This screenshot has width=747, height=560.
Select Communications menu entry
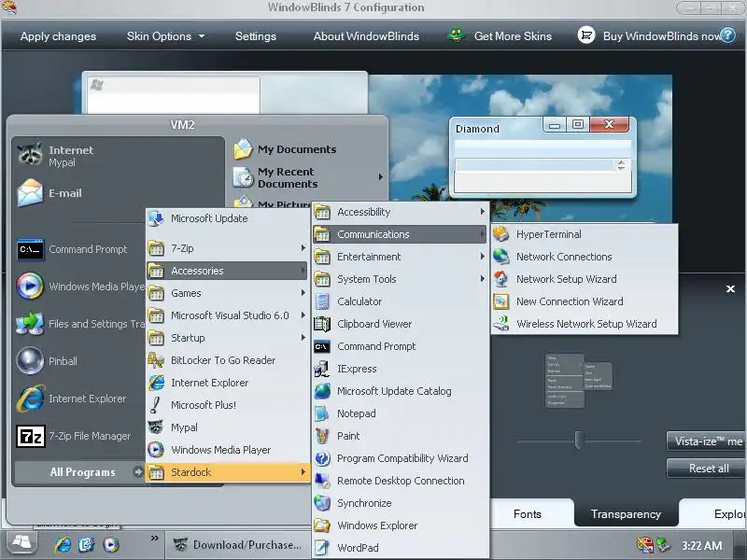click(401, 234)
